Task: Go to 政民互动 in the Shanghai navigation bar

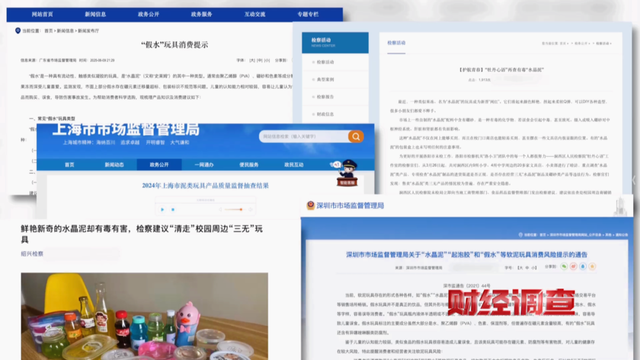Action: [294, 165]
